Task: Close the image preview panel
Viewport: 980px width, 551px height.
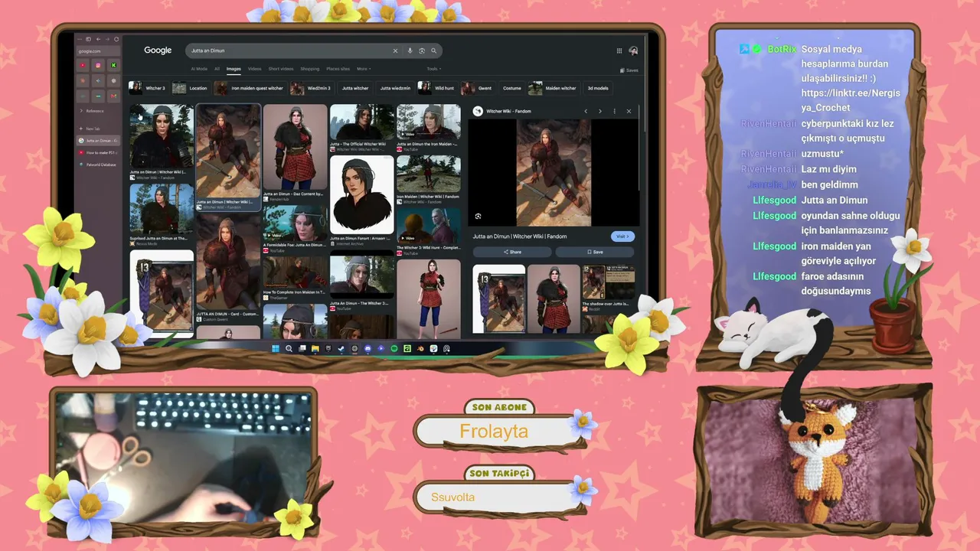Action: click(629, 111)
